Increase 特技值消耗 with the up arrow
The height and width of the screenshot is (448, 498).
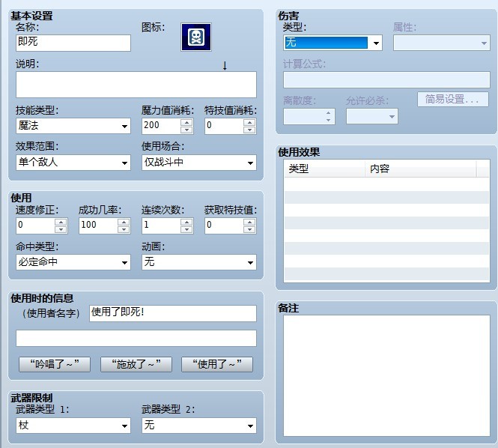click(x=249, y=122)
